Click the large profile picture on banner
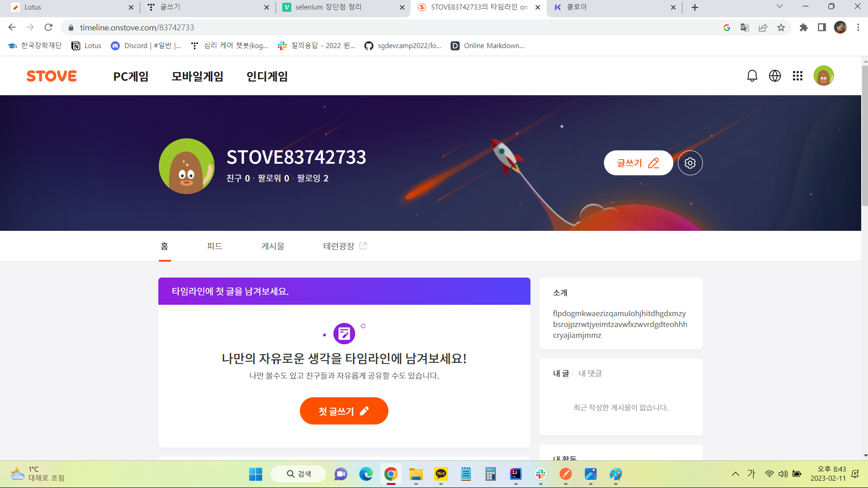The image size is (868, 488). (186, 166)
